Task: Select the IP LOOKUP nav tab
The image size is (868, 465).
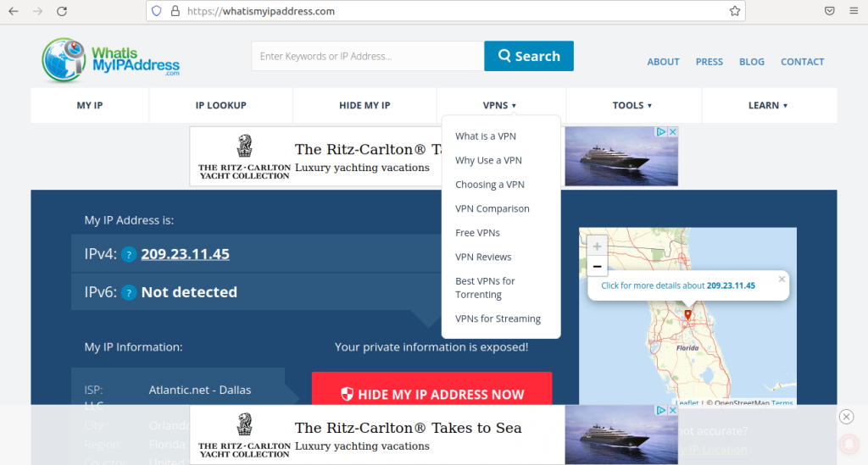Action: tap(221, 105)
